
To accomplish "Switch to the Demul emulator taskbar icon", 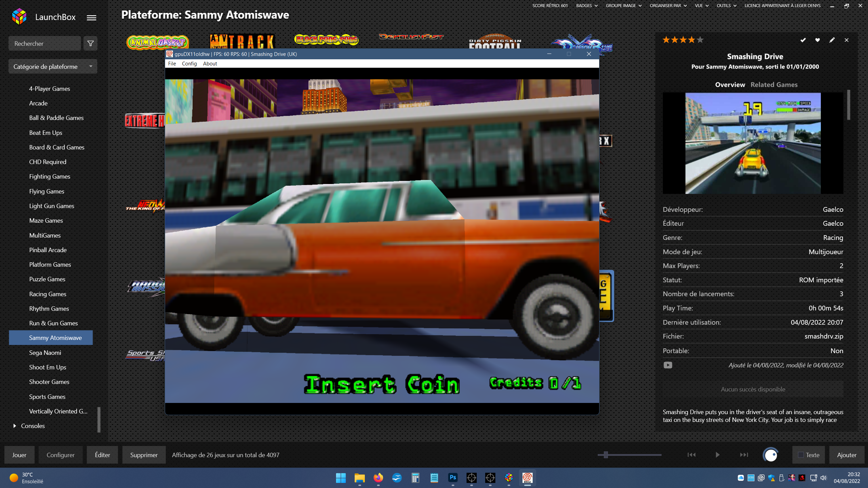I will [527, 478].
